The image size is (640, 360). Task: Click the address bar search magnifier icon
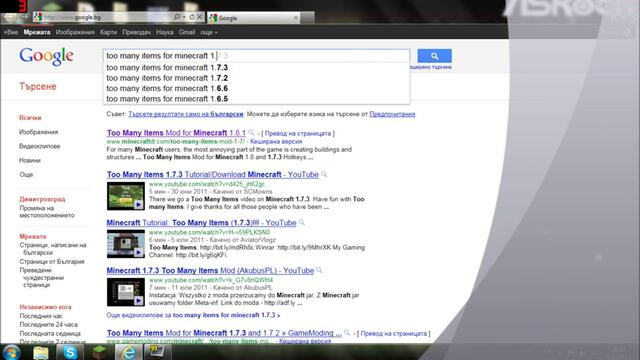tap(177, 17)
